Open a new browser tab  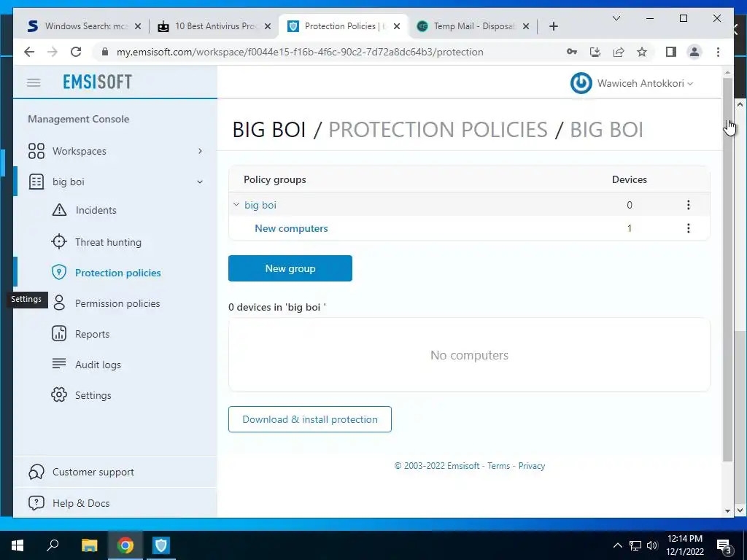click(x=553, y=26)
